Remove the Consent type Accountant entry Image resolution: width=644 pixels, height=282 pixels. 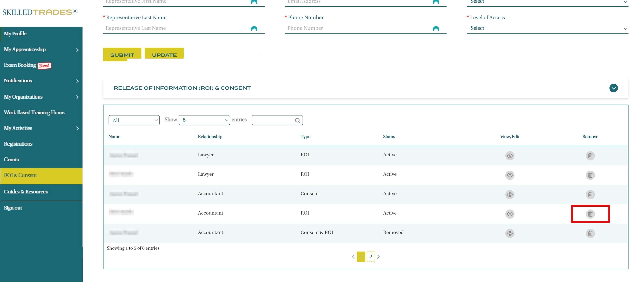[590, 194]
